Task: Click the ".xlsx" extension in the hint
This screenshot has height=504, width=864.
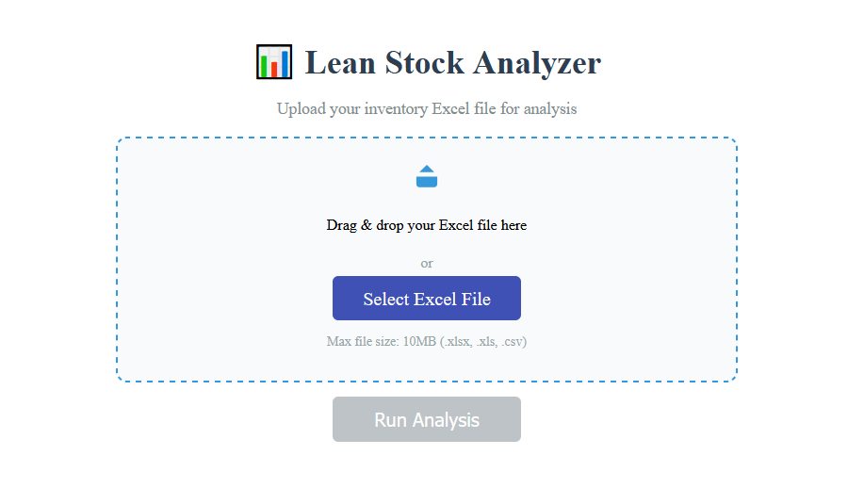Action: (x=456, y=341)
